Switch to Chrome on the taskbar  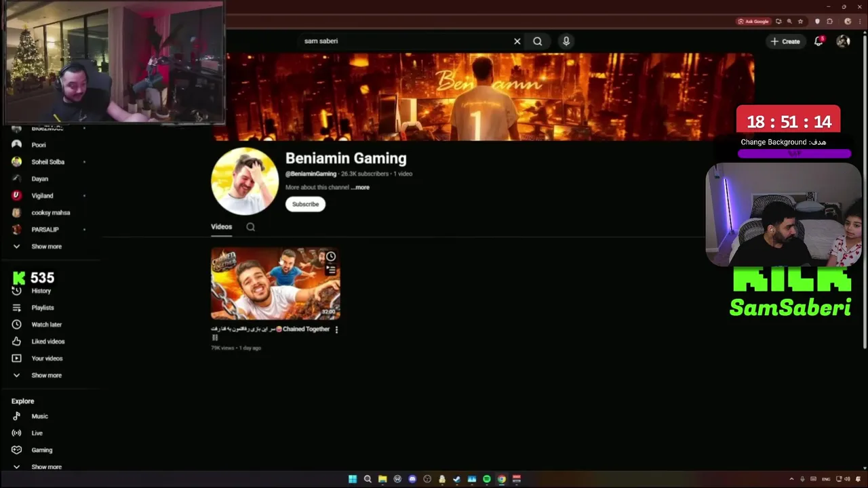point(502,479)
